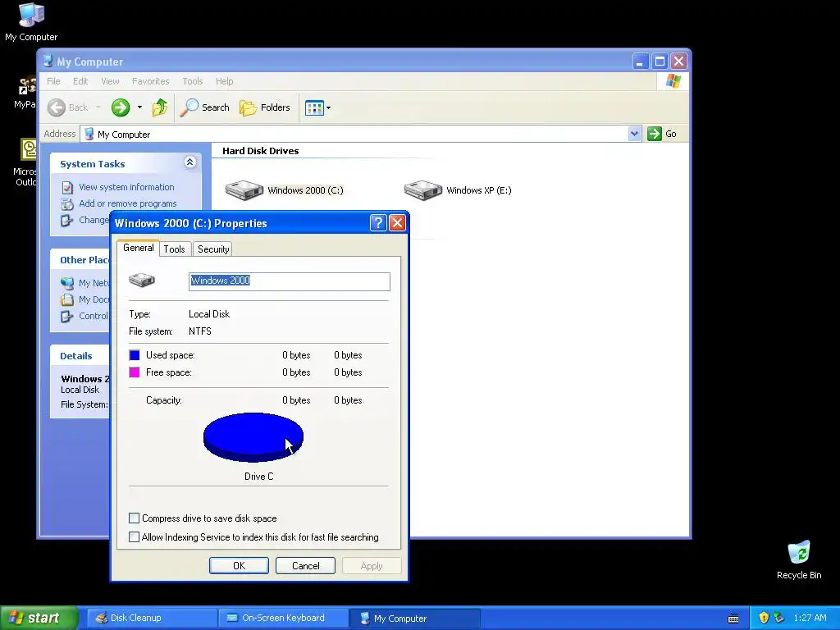Go up one folder level icon
840x630 pixels.
coord(160,107)
